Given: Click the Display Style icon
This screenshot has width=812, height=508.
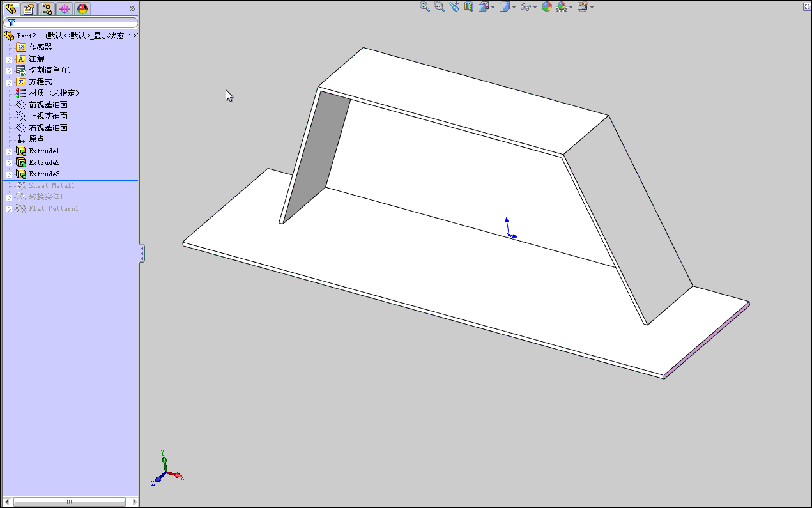Looking at the screenshot, I should click(x=504, y=6).
